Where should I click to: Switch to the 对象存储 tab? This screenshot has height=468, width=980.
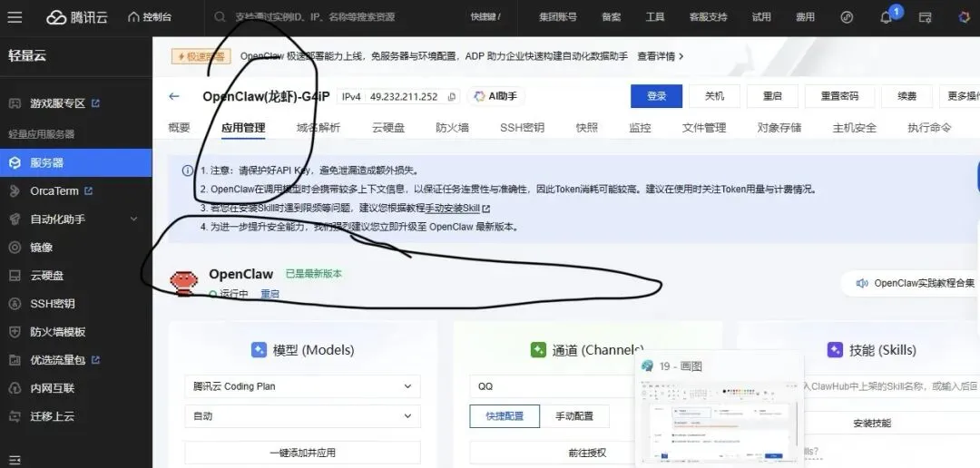(x=779, y=128)
